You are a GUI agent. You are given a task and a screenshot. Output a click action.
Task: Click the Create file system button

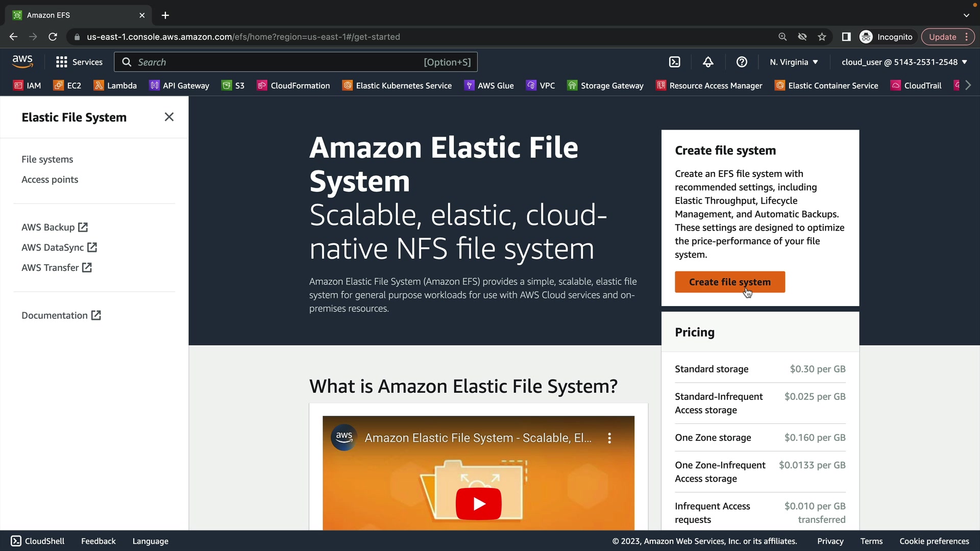[729, 282]
